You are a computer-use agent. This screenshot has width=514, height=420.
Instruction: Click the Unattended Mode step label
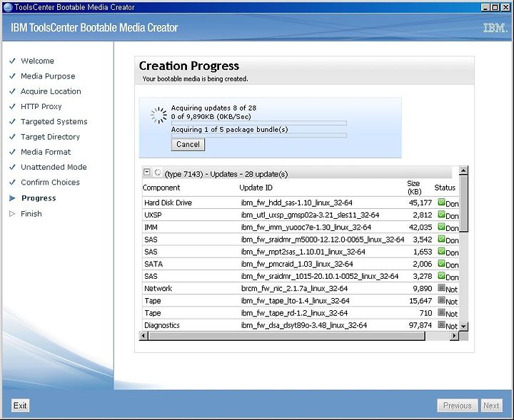54,167
